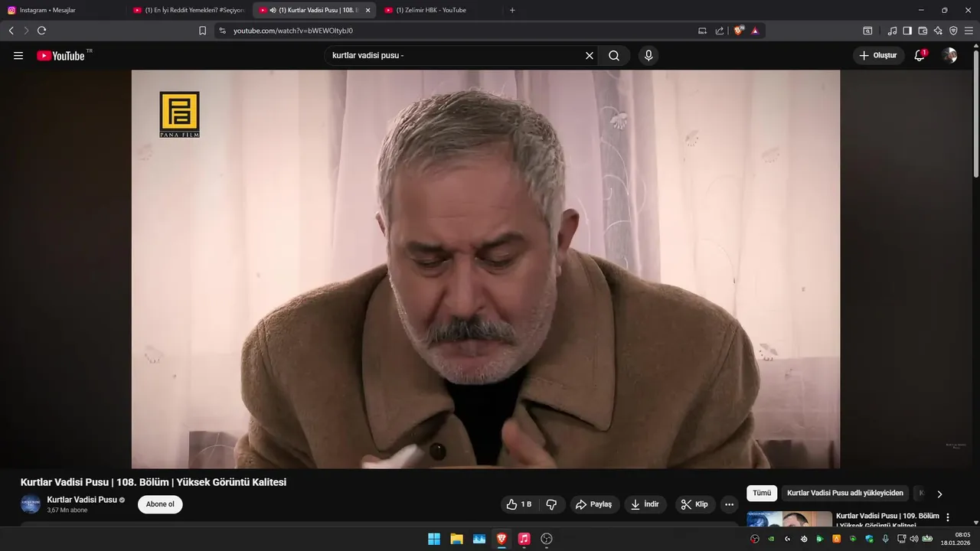Switch to the En İyi Reddit Yemekleri tab

188,10
